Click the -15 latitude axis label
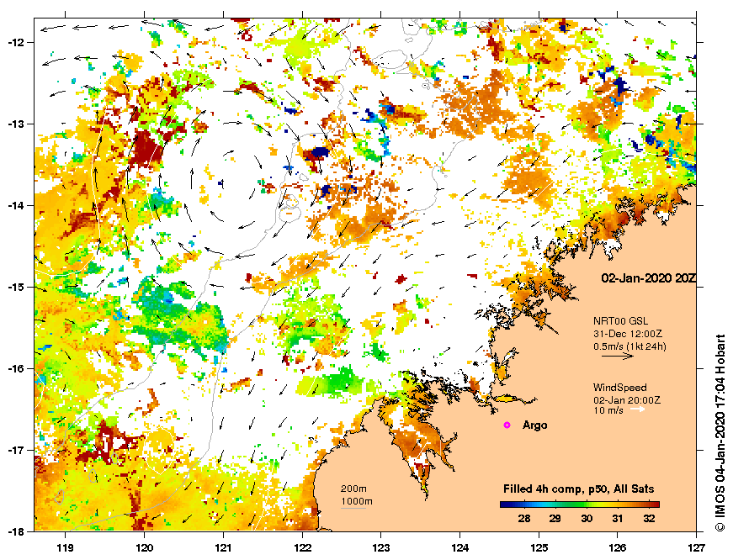Screen dimensions: 733x560 pos(14,288)
